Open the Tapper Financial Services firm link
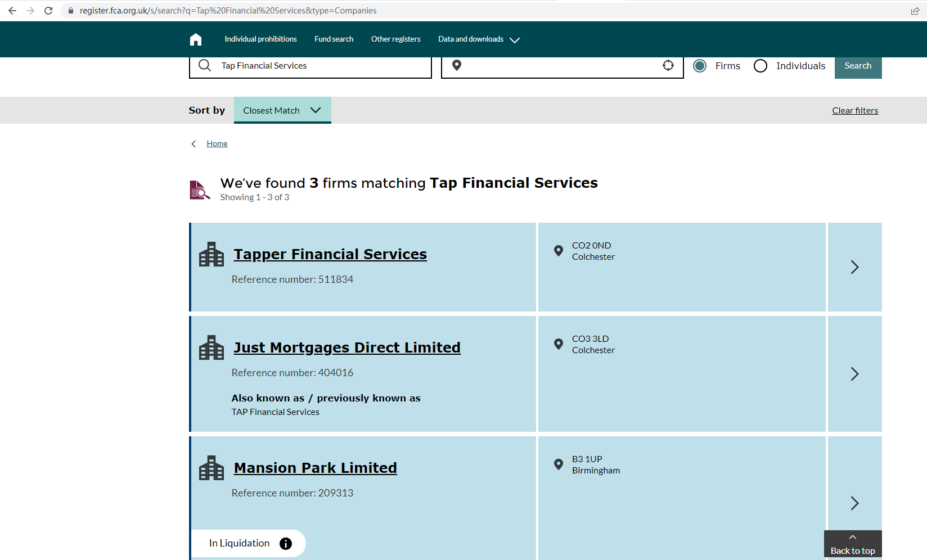 330,254
